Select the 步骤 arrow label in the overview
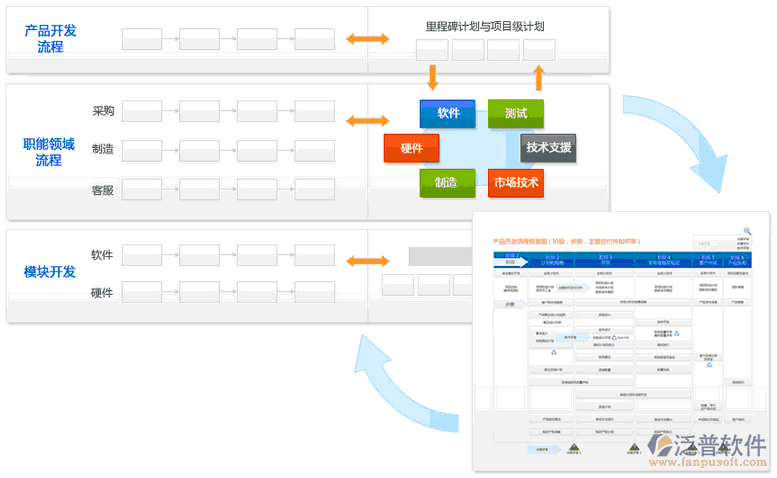777x478 pixels. coord(510,304)
